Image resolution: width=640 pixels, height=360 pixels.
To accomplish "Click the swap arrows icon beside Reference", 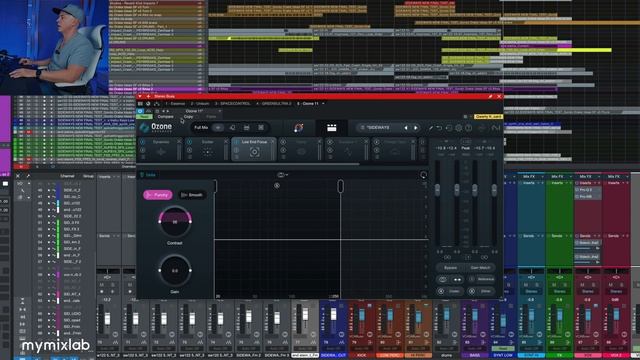I will pyautogui.click(x=457, y=280).
